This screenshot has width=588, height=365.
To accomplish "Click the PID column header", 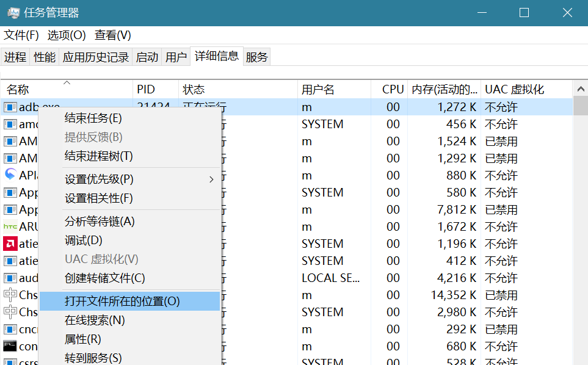I will point(155,89).
